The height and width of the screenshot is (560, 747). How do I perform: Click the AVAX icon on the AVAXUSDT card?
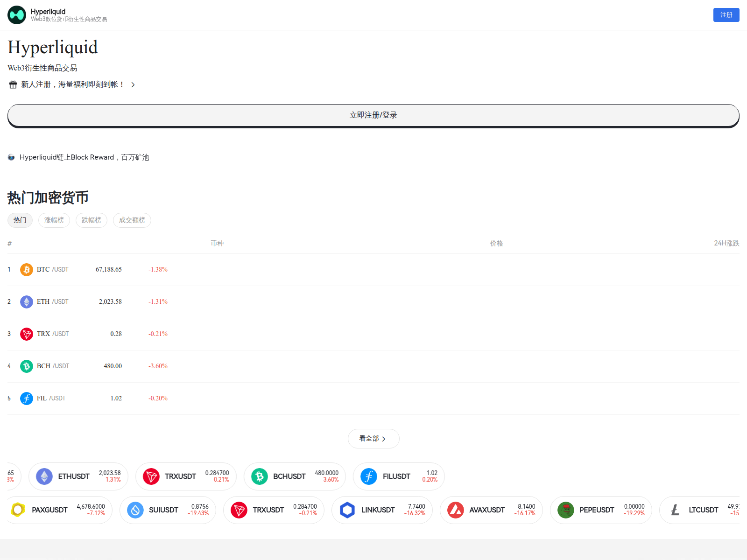[x=457, y=510]
